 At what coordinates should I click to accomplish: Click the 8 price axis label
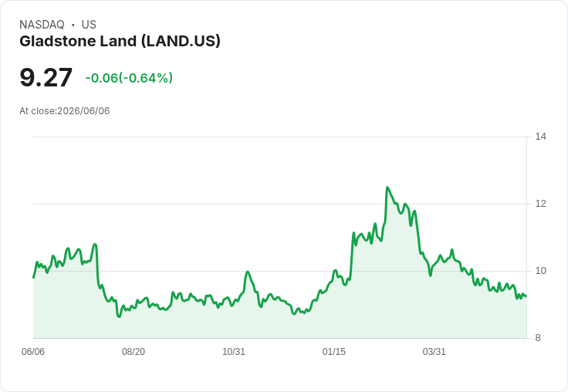538,338
